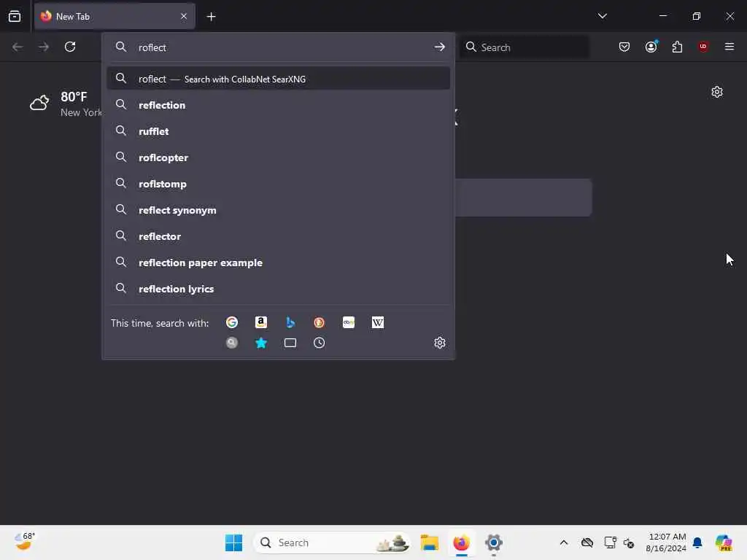Go back to previous page
747x560 pixels.
pyautogui.click(x=18, y=47)
